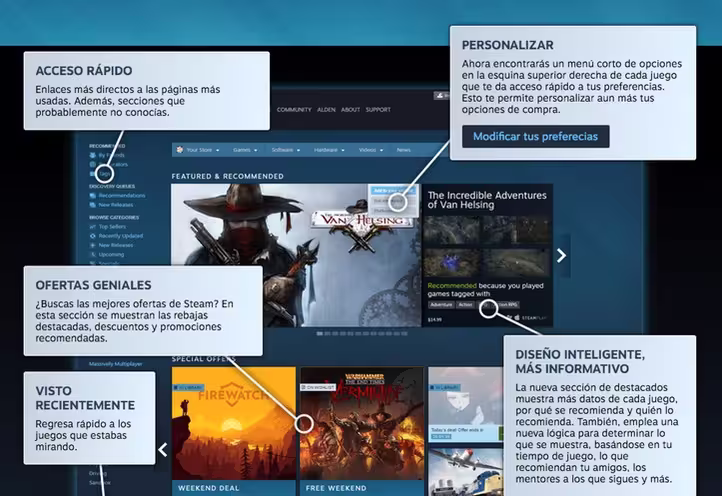View bottom-left Van Helsing screenshot thumbnail

(452, 263)
